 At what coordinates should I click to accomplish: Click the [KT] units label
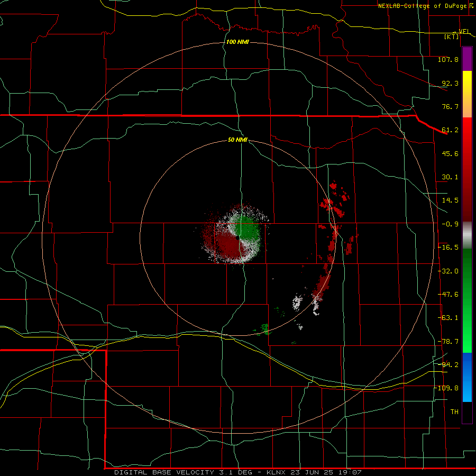pos(452,36)
